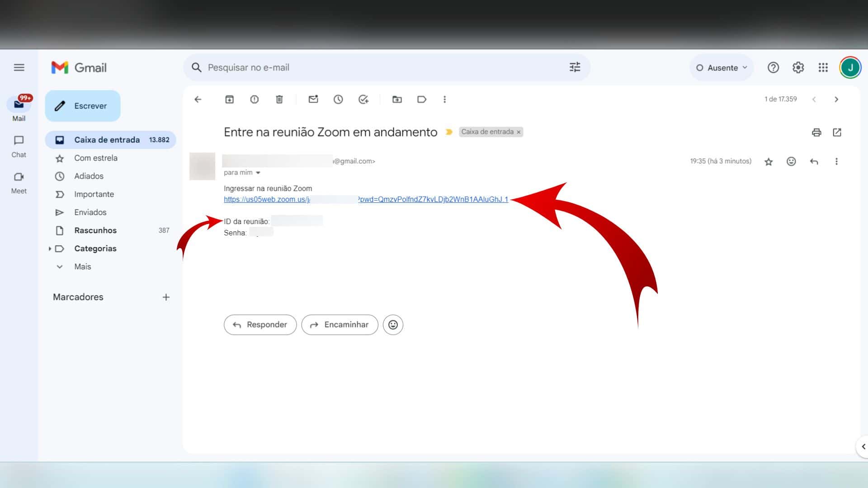Open the Ausente status dropdown
This screenshot has width=868, height=488.
(722, 68)
